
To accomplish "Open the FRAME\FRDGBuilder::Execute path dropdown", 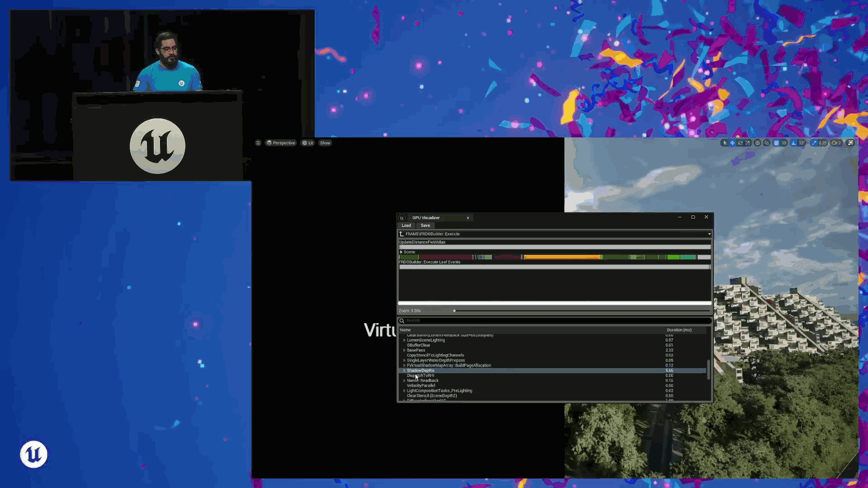I will [x=709, y=234].
